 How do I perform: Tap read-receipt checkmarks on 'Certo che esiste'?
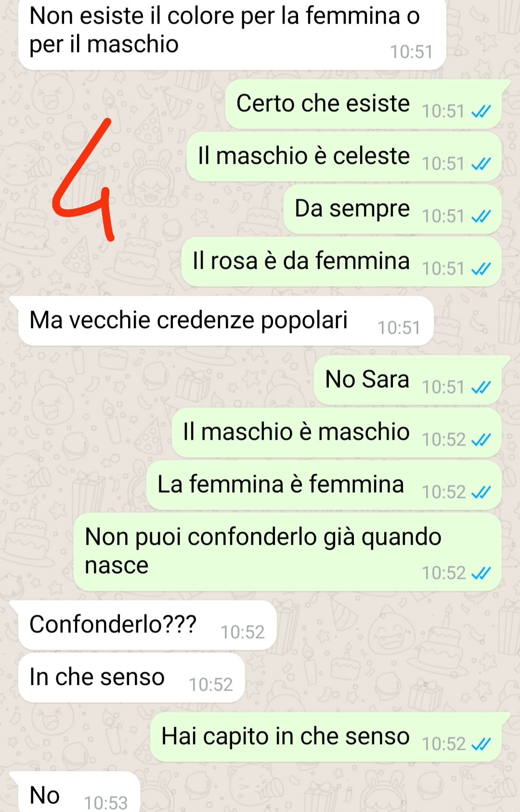click(x=481, y=112)
